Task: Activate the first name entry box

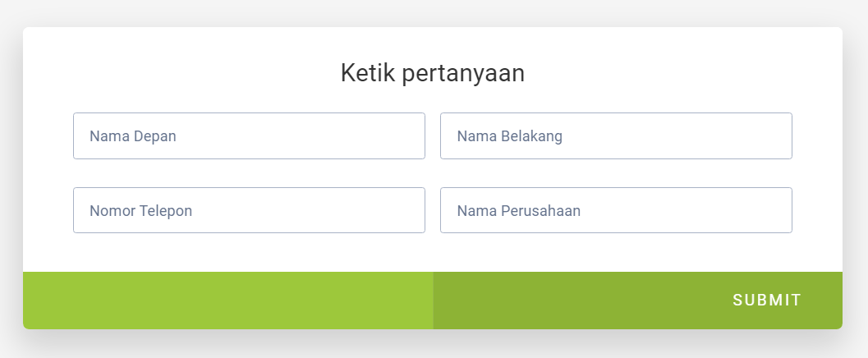Action: [249, 135]
